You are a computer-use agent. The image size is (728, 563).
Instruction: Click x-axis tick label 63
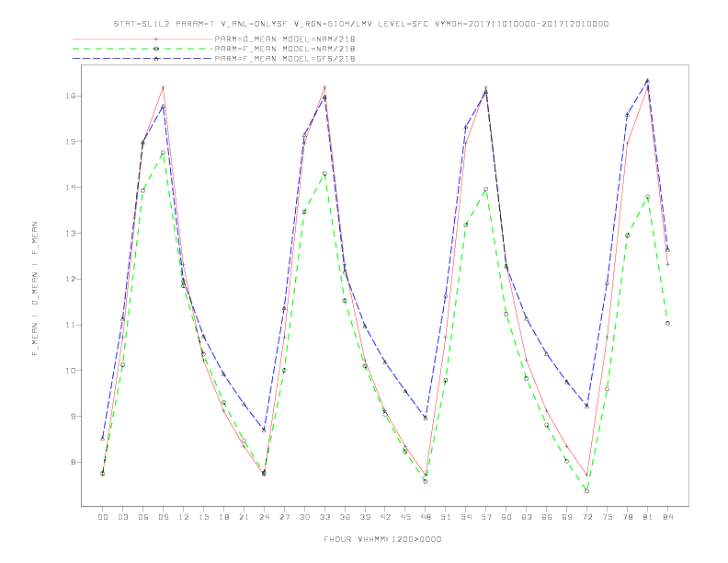(527, 517)
